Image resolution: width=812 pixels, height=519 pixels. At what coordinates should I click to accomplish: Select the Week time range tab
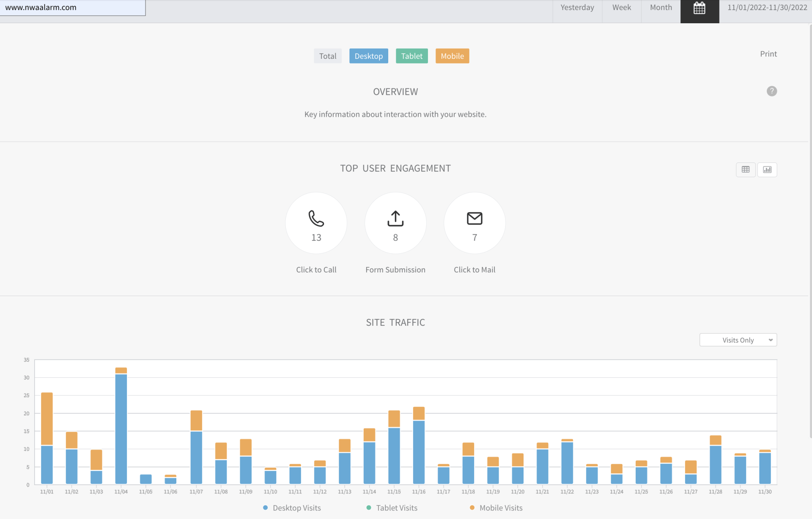(x=621, y=8)
